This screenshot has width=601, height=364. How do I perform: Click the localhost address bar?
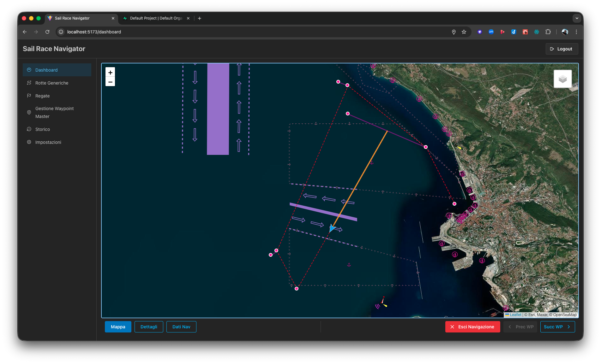pos(94,32)
